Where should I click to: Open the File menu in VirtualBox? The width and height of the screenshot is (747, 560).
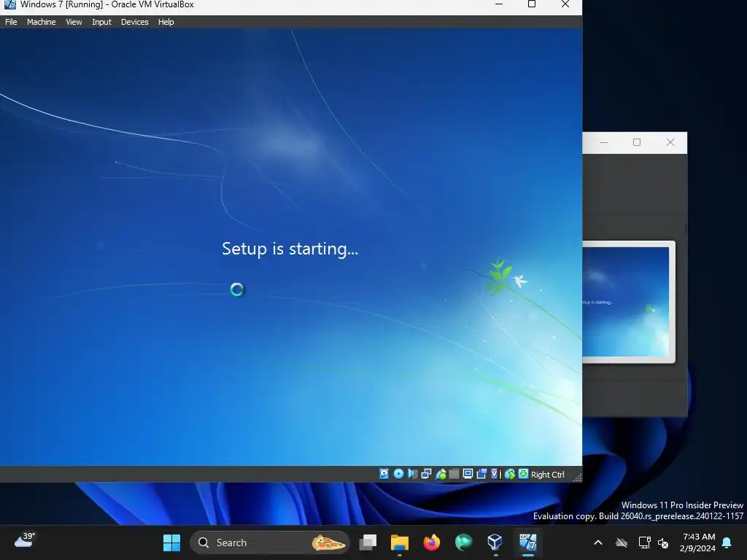click(11, 22)
